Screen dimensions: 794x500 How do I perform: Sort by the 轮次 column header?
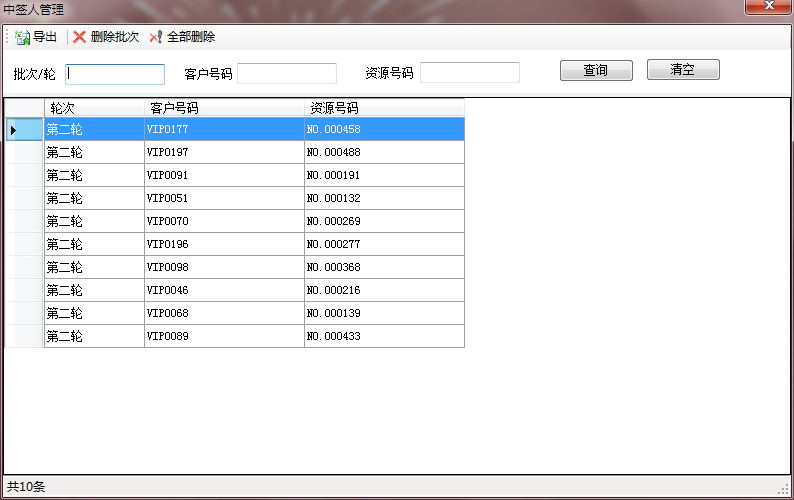(94, 108)
